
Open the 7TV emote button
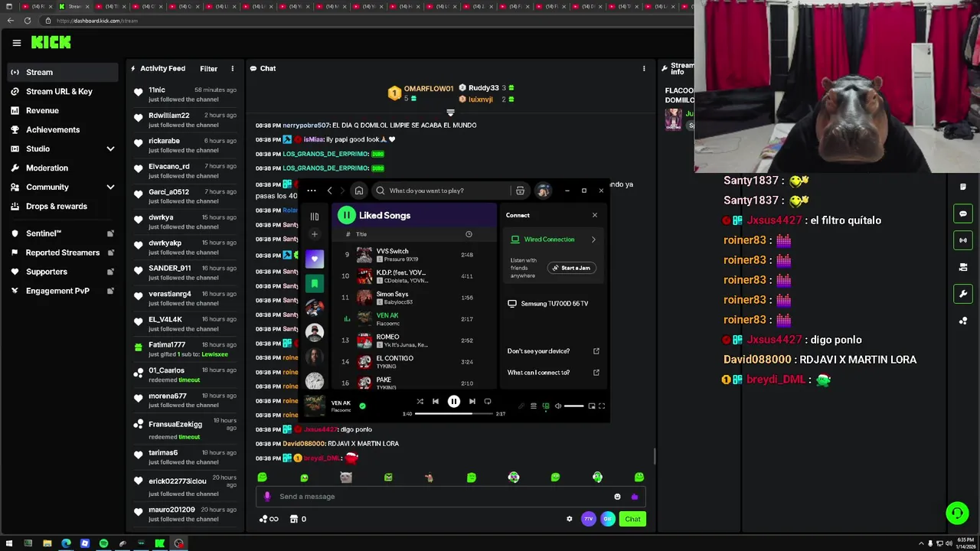coord(588,519)
